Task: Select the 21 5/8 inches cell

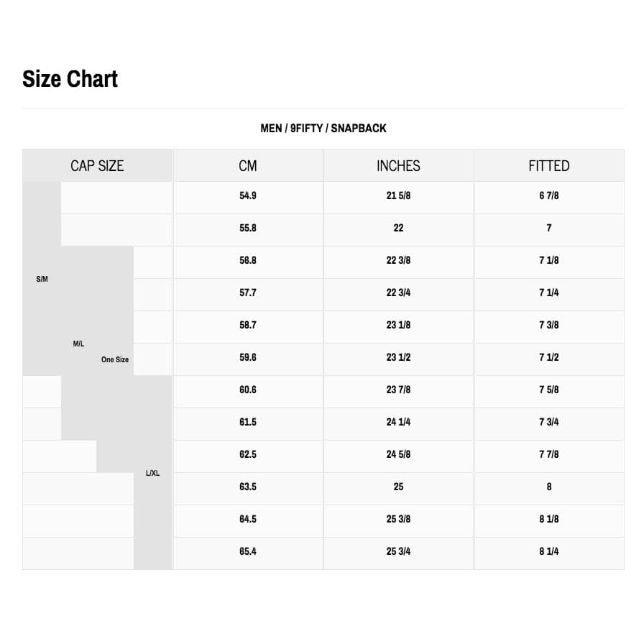Action: pos(398,195)
